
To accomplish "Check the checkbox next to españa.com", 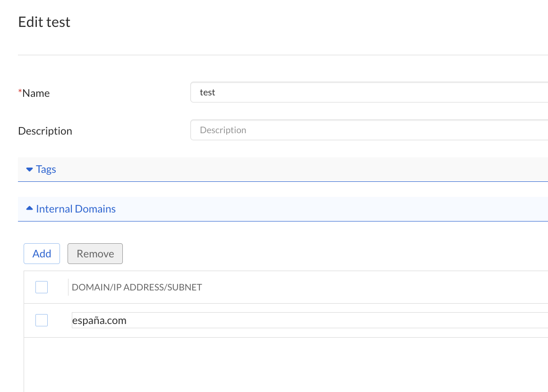I will click(x=42, y=320).
